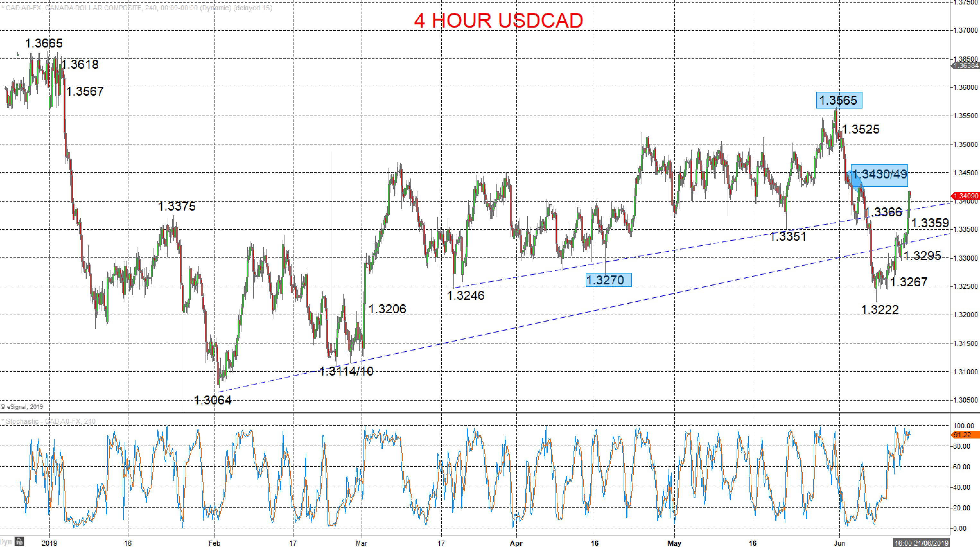Select the 1.3366 price annotation
This screenshot has width=980, height=547.
click(883, 212)
